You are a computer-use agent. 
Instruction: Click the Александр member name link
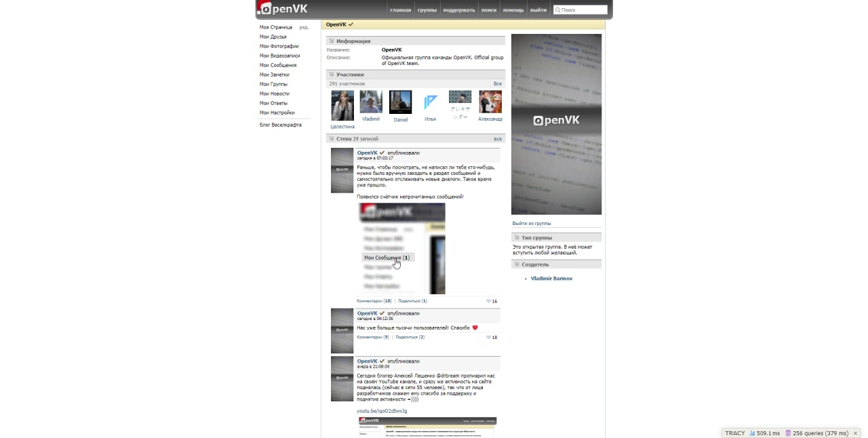pyautogui.click(x=490, y=119)
